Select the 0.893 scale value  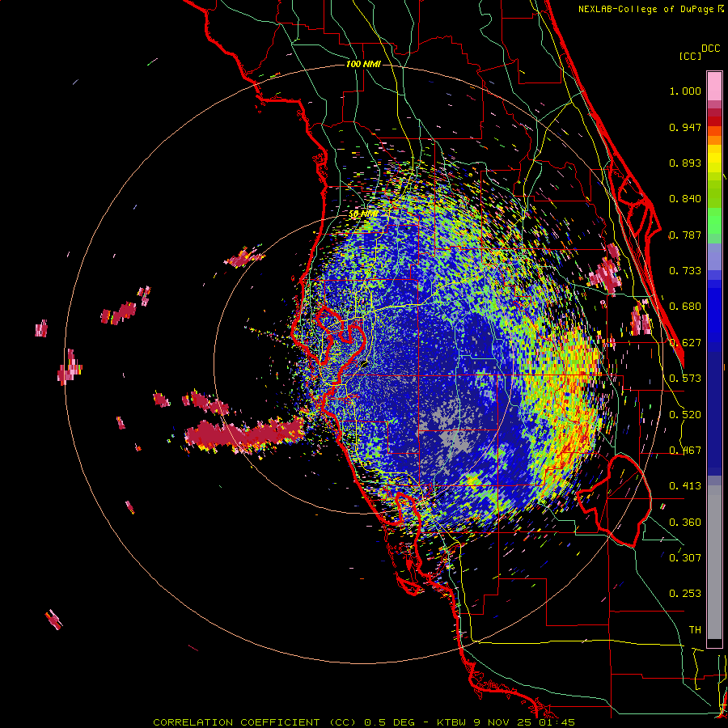point(685,163)
